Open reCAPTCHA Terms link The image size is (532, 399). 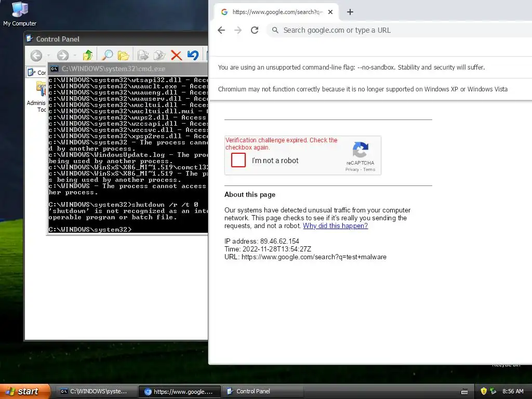[369, 170]
